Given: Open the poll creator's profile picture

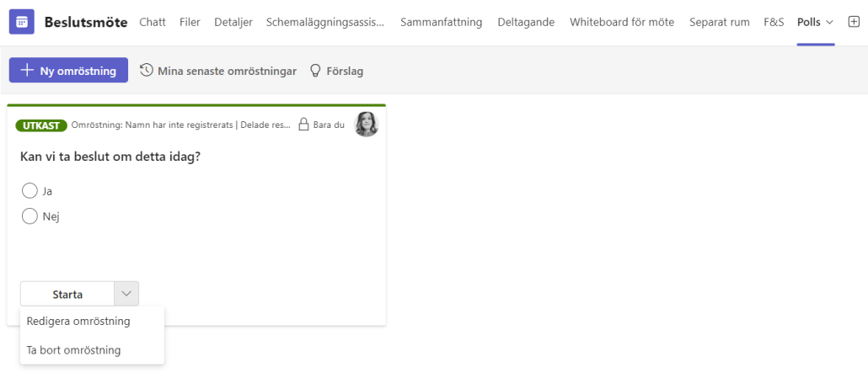Looking at the screenshot, I should coord(366,125).
